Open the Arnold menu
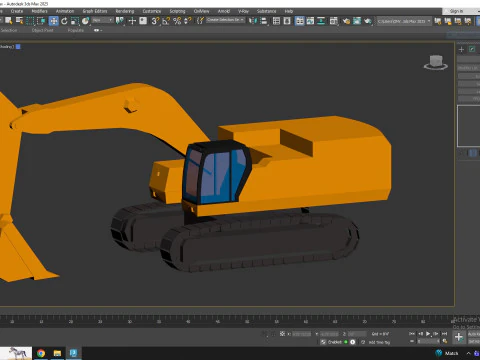The image size is (480, 360). coord(224,11)
